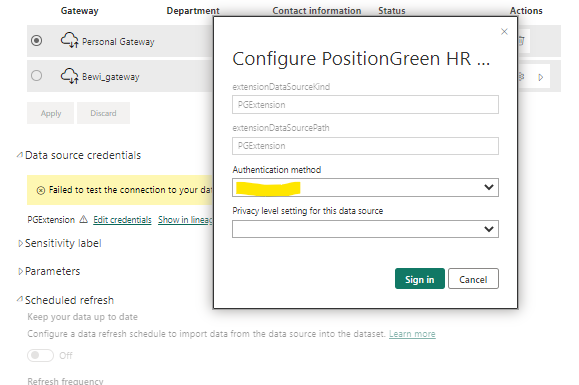This screenshot has width=579, height=385.
Task: Expand Bewi_gateway row with arrow icon
Action: pyautogui.click(x=541, y=77)
